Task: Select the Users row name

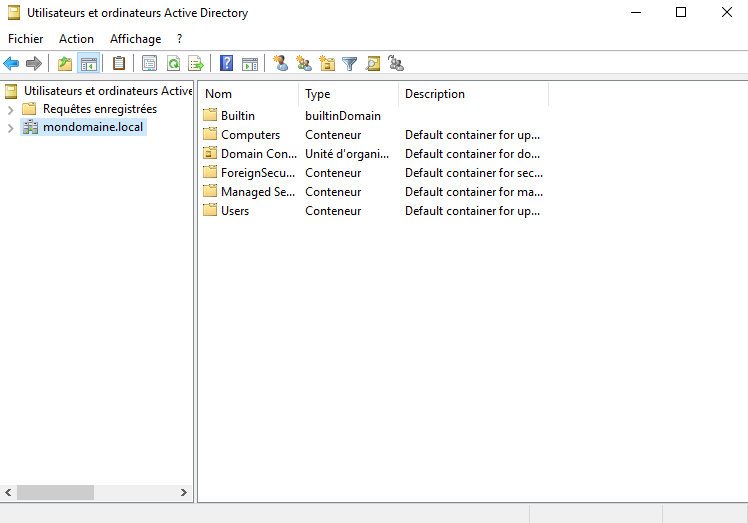Action: coord(235,210)
